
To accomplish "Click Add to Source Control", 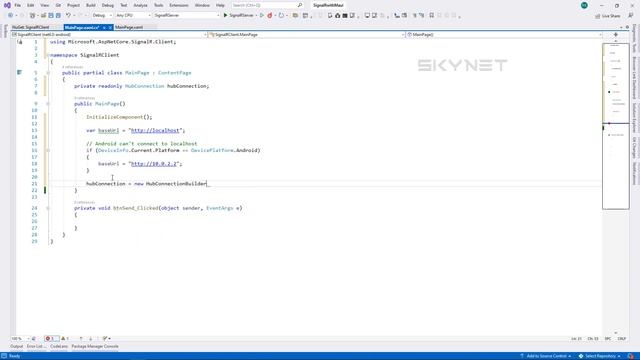I will click(x=546, y=356).
